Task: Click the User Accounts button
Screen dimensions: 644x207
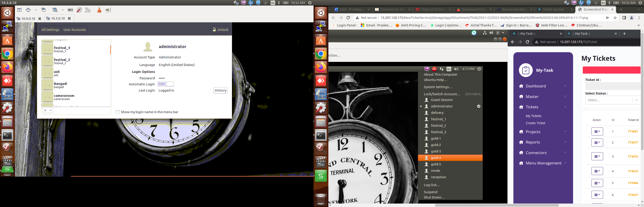Action: pyautogui.click(x=75, y=30)
